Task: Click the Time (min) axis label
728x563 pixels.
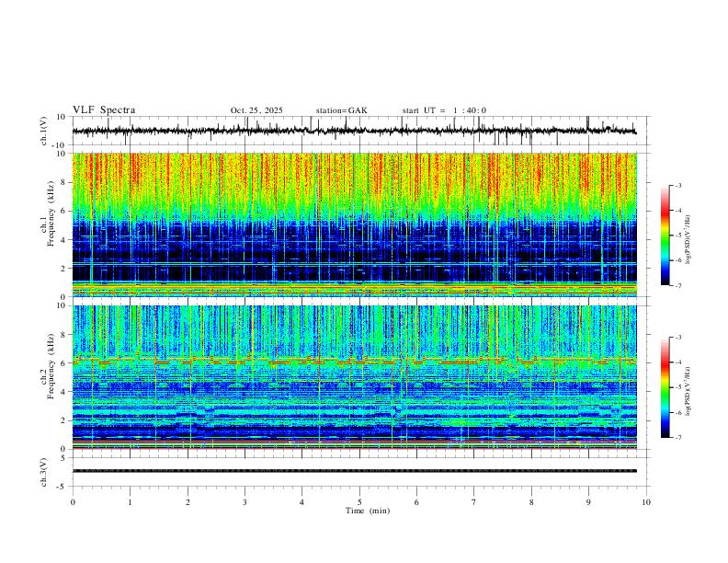Action: [x=368, y=511]
